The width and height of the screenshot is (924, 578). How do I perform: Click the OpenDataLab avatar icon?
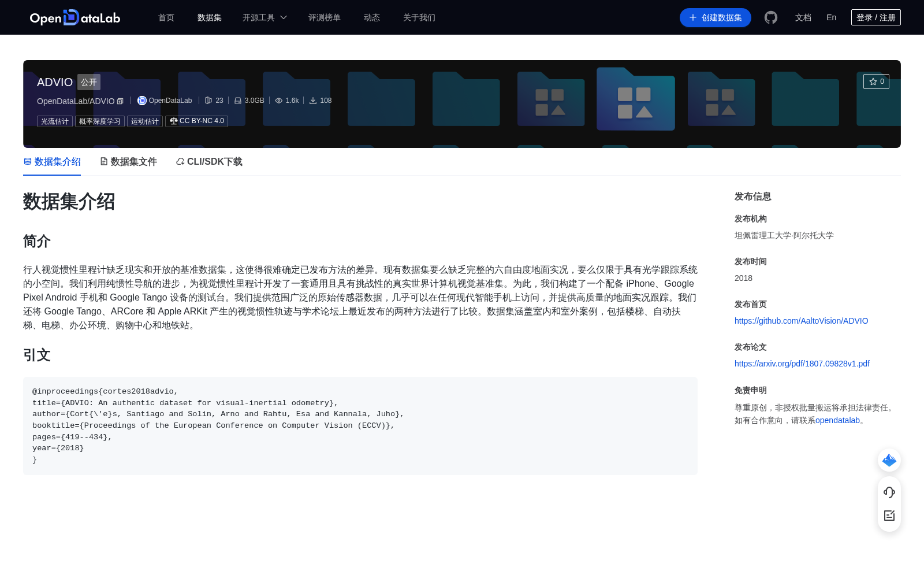(141, 101)
